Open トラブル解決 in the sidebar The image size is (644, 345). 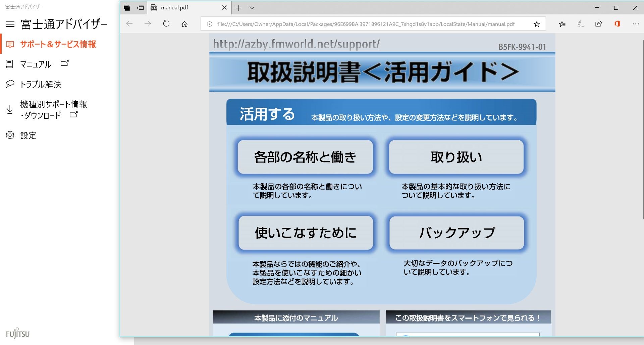click(x=41, y=84)
